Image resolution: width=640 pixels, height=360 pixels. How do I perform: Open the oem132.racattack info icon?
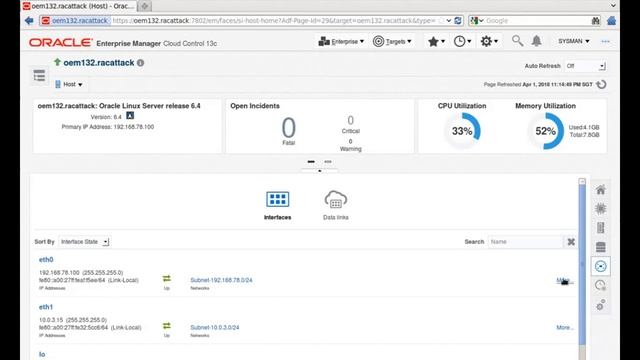(140, 63)
